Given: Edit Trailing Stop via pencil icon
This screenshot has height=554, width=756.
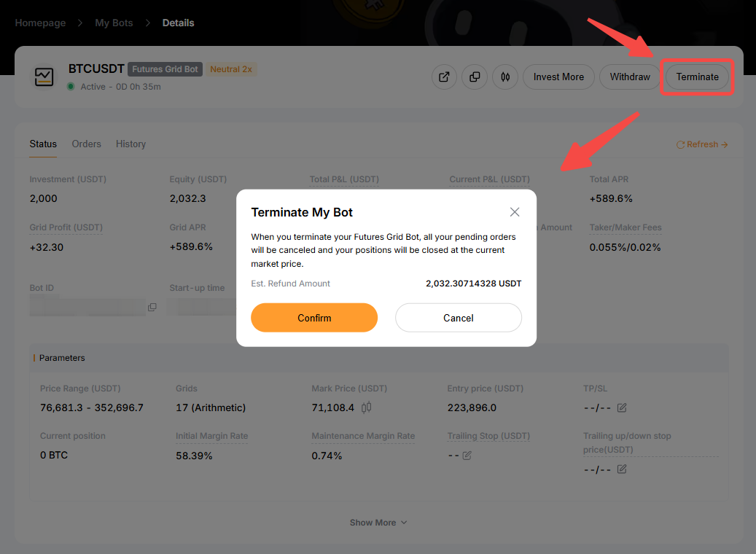Looking at the screenshot, I should pyautogui.click(x=467, y=455).
